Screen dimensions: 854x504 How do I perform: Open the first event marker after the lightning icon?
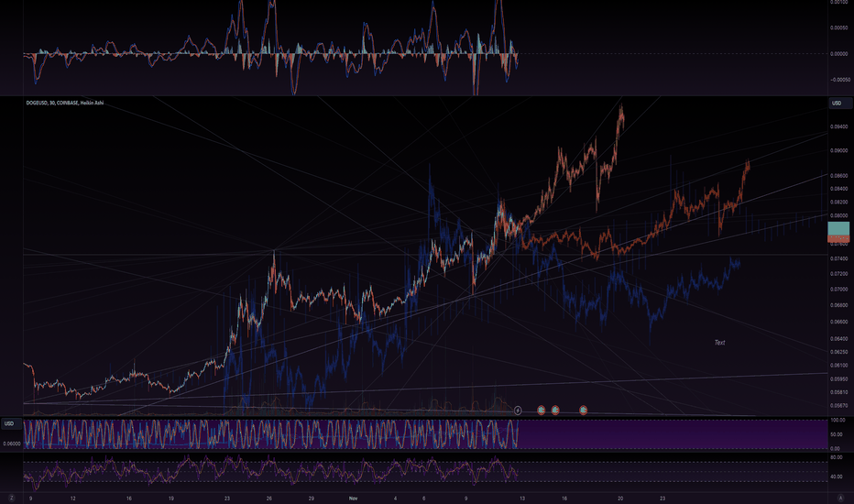coord(541,410)
